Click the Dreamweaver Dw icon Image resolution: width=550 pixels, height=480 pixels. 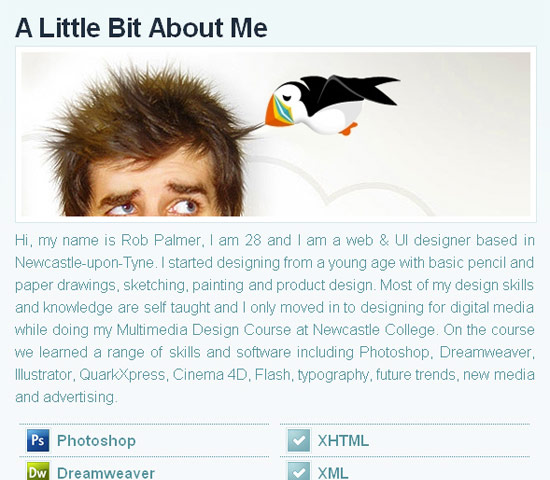tap(38, 471)
